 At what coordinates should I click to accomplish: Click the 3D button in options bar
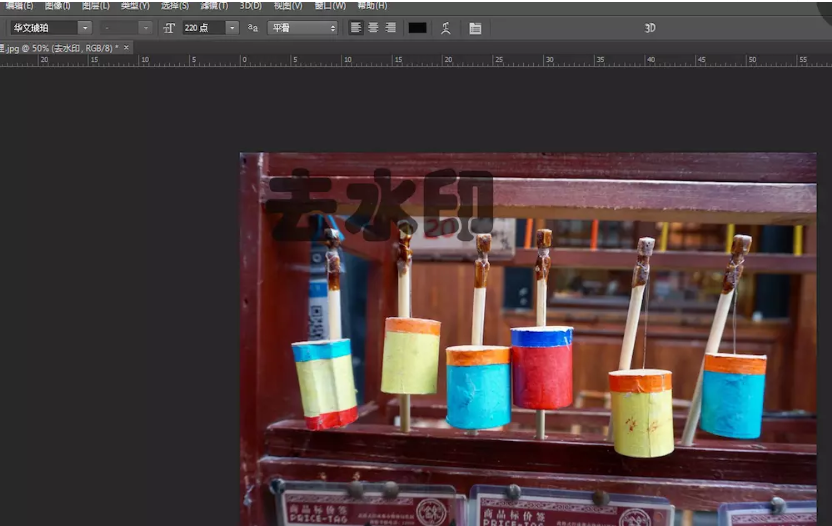click(650, 28)
